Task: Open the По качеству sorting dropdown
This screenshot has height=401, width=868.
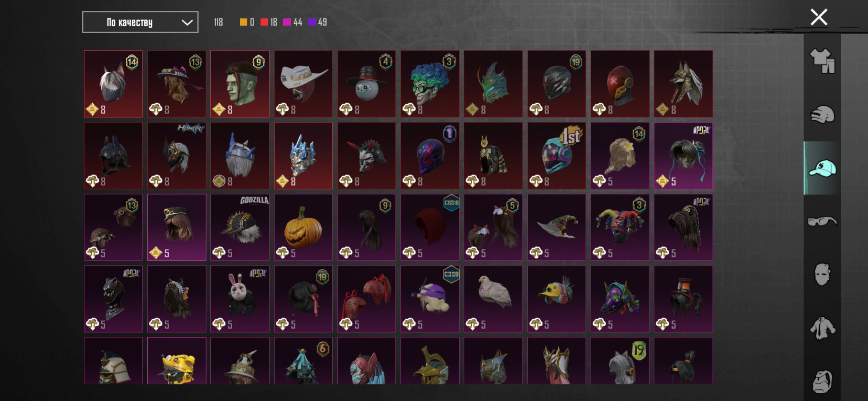Action: point(140,22)
